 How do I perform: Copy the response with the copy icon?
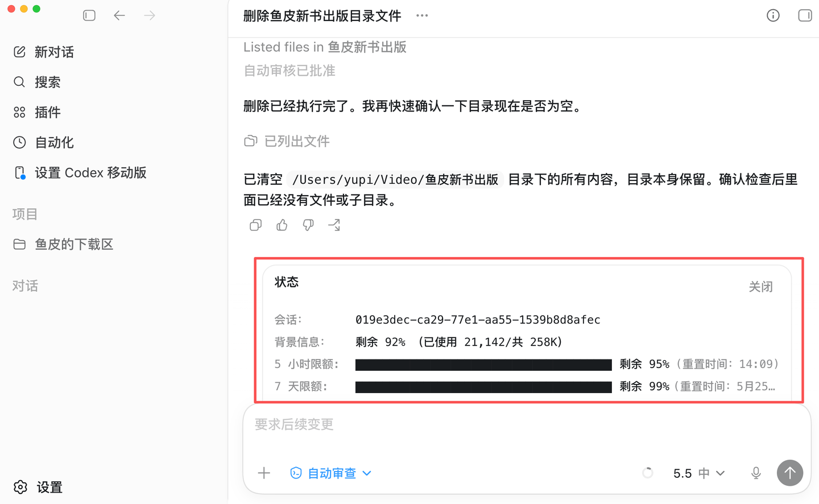pyautogui.click(x=256, y=225)
